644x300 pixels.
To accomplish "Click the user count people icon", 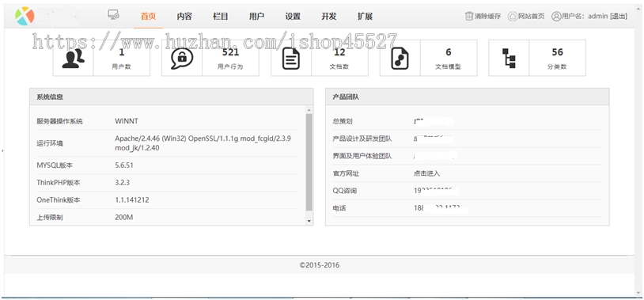I will coord(73,58).
